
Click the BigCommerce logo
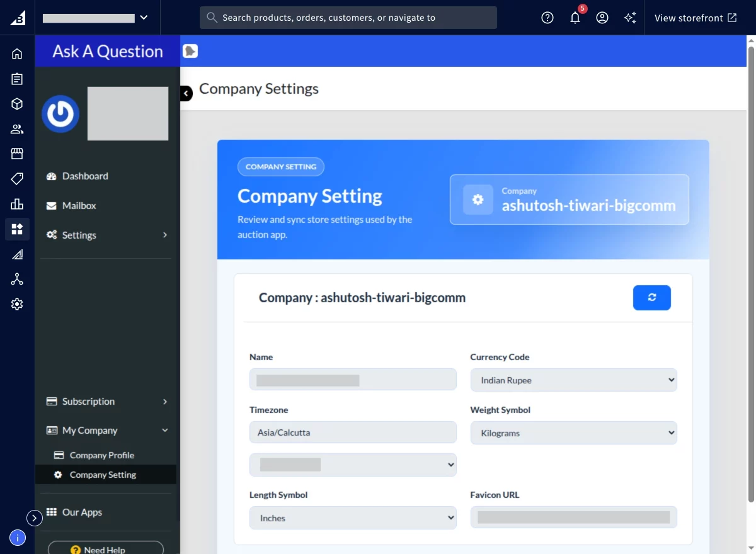pyautogui.click(x=17, y=18)
